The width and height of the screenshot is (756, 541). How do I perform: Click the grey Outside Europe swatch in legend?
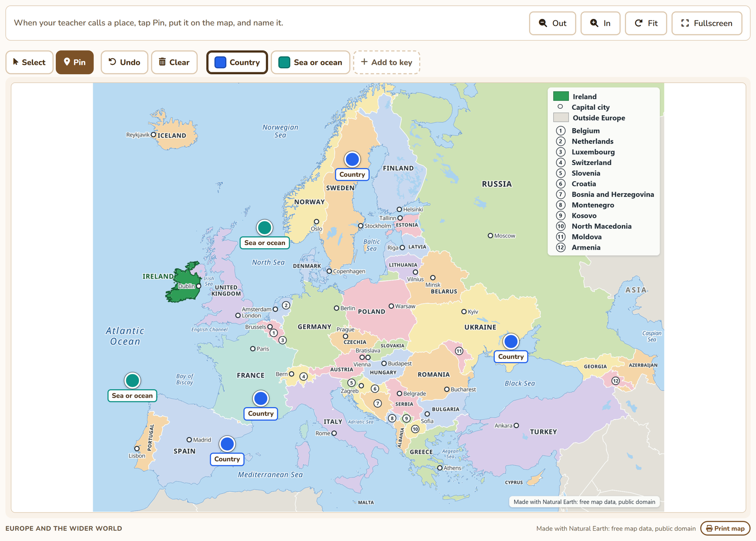[x=561, y=118]
